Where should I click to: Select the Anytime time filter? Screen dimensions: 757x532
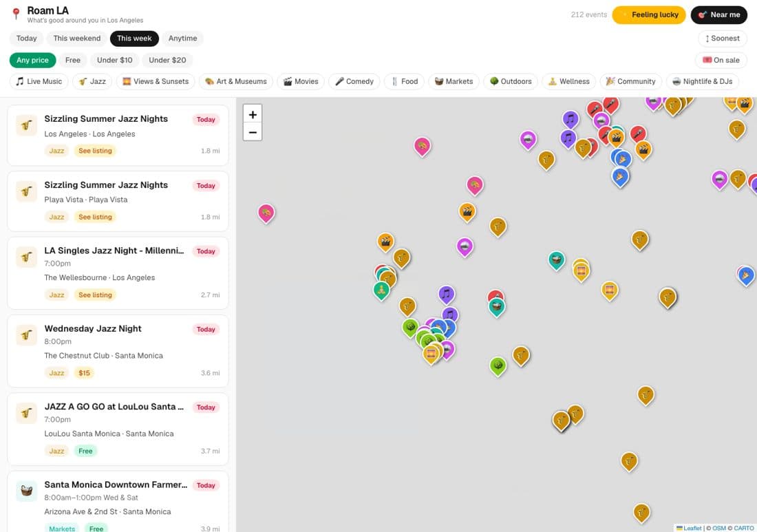tap(182, 38)
